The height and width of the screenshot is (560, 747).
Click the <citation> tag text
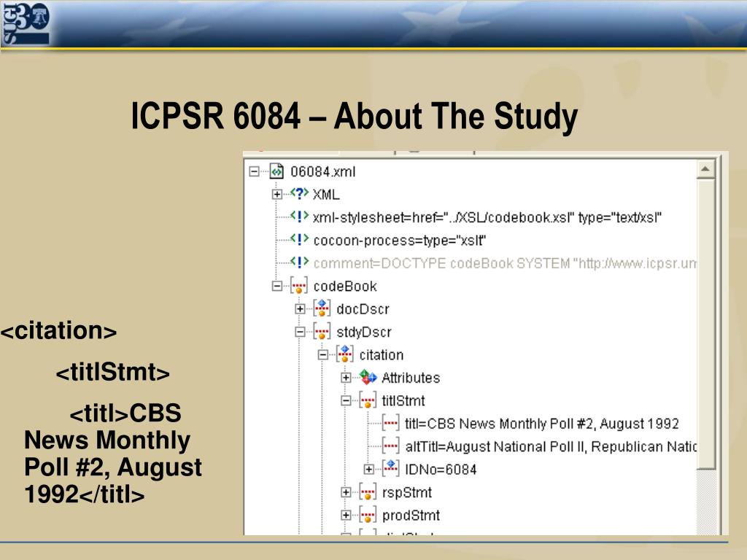[x=58, y=330]
